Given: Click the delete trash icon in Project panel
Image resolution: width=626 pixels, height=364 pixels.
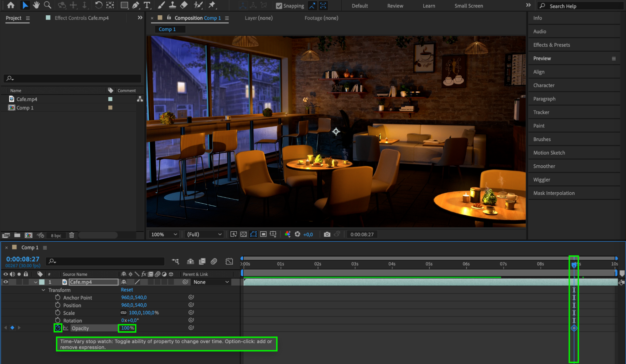Looking at the screenshot, I should pyautogui.click(x=71, y=235).
